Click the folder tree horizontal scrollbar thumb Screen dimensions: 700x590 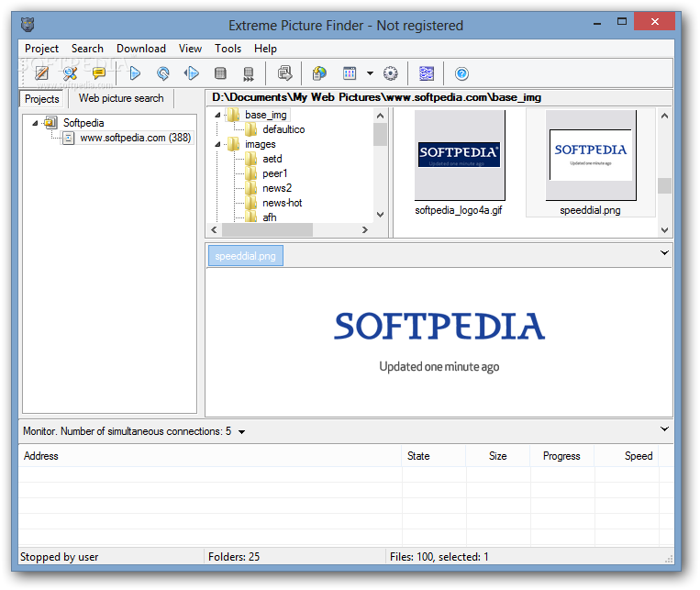coord(267,229)
